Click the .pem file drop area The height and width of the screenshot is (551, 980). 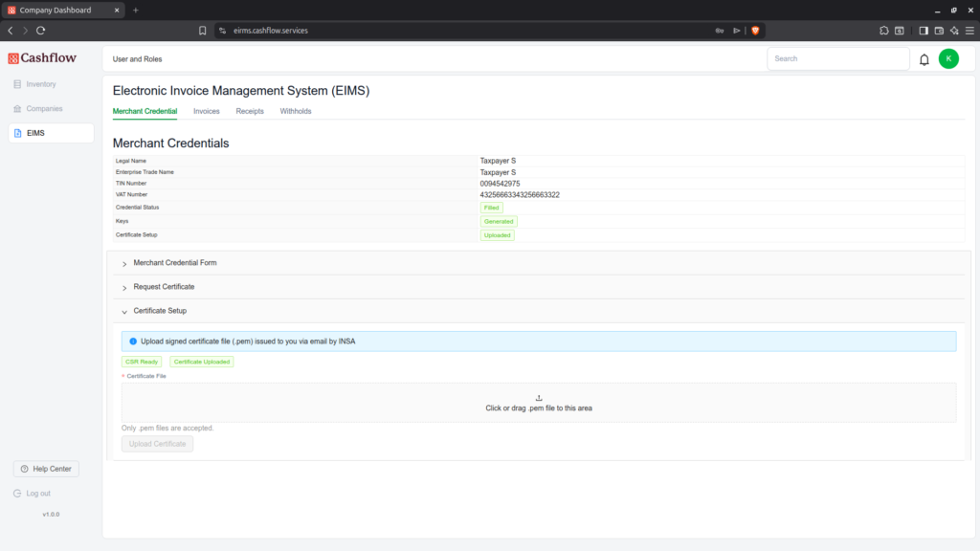coord(539,403)
